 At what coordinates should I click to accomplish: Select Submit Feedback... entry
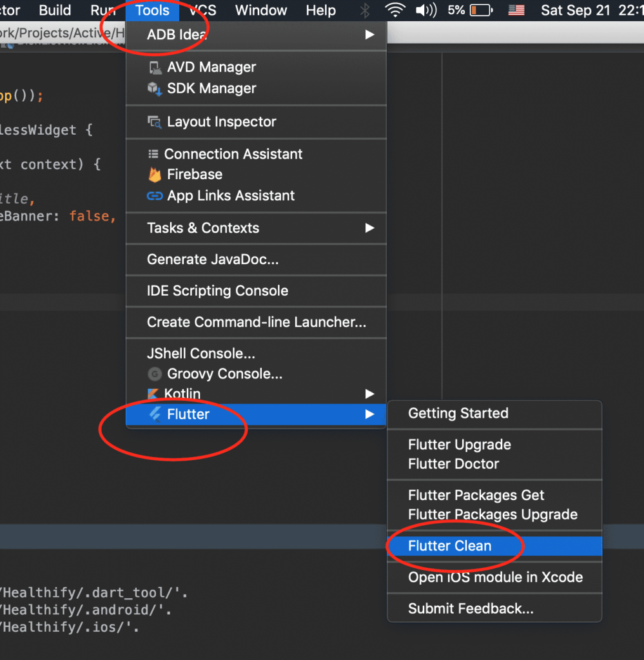coord(494,608)
